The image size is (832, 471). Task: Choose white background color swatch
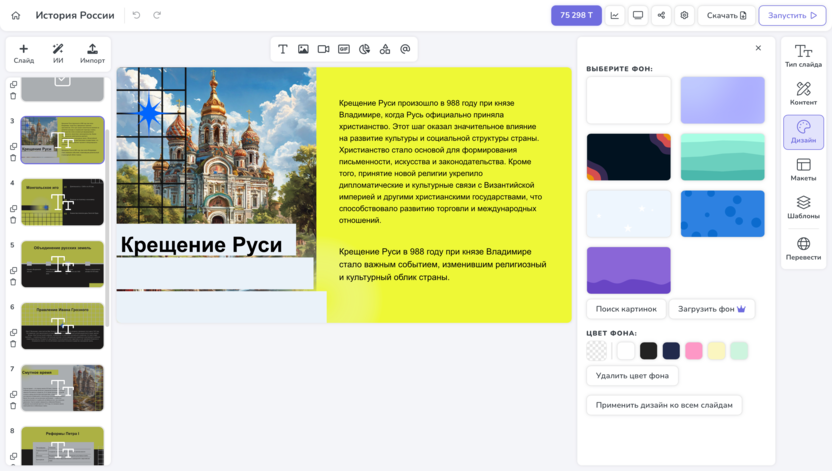click(626, 351)
